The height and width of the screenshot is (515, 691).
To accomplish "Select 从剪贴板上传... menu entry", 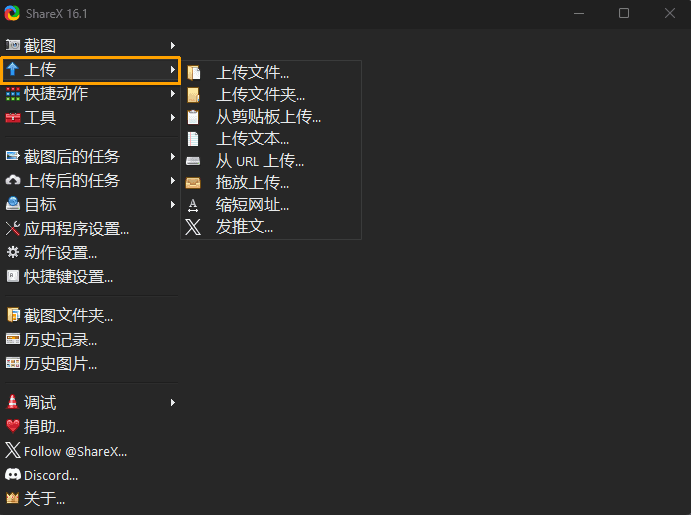I will pos(271,117).
